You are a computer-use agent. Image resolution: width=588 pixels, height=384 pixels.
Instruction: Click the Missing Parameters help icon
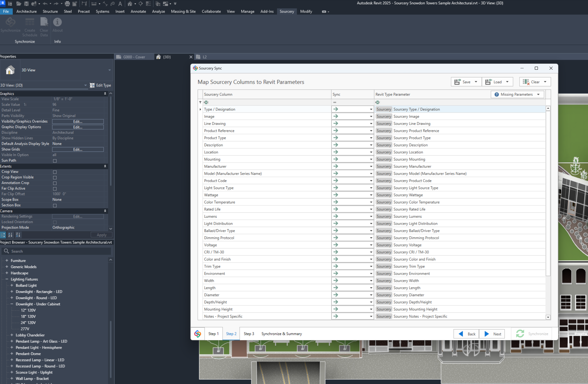pos(496,94)
